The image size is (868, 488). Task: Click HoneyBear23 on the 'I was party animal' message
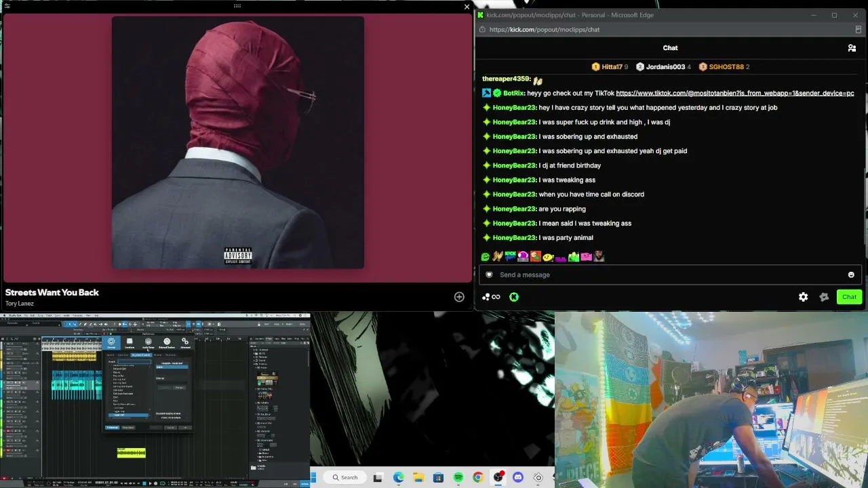tap(514, 238)
